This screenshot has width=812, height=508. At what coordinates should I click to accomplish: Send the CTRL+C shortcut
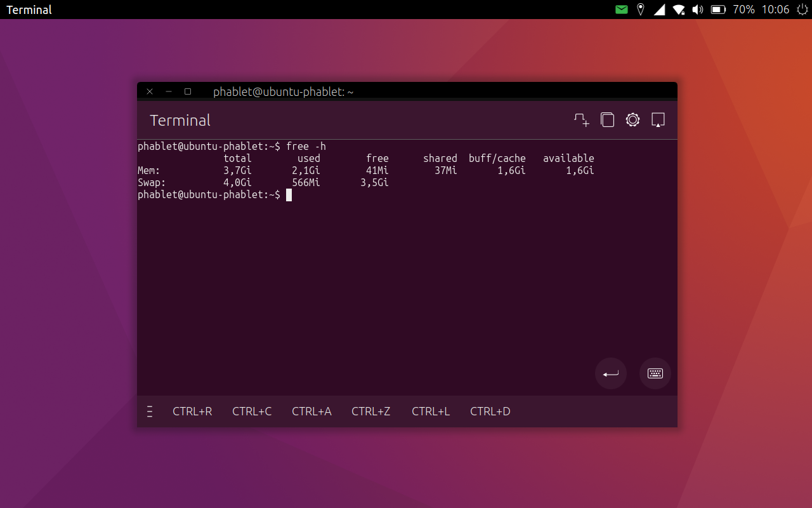click(x=252, y=411)
